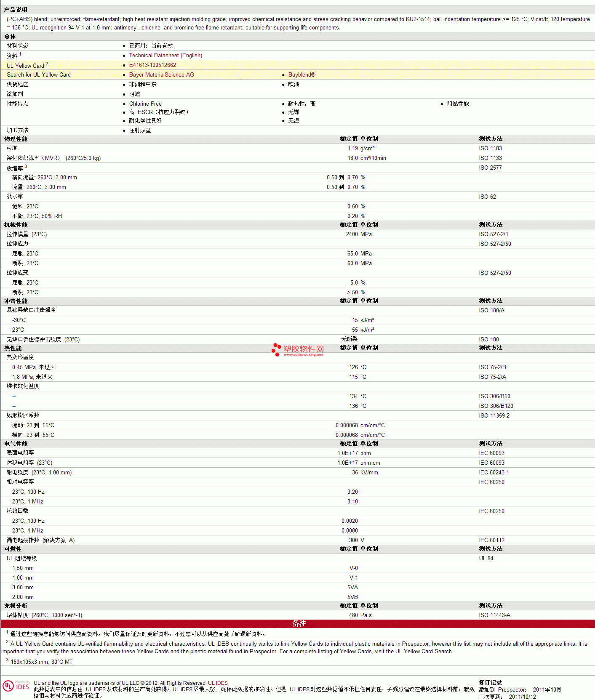Viewport: 595px width, 700px height.
Task: Click the last updated date 2011/10/12
Action: (522, 697)
